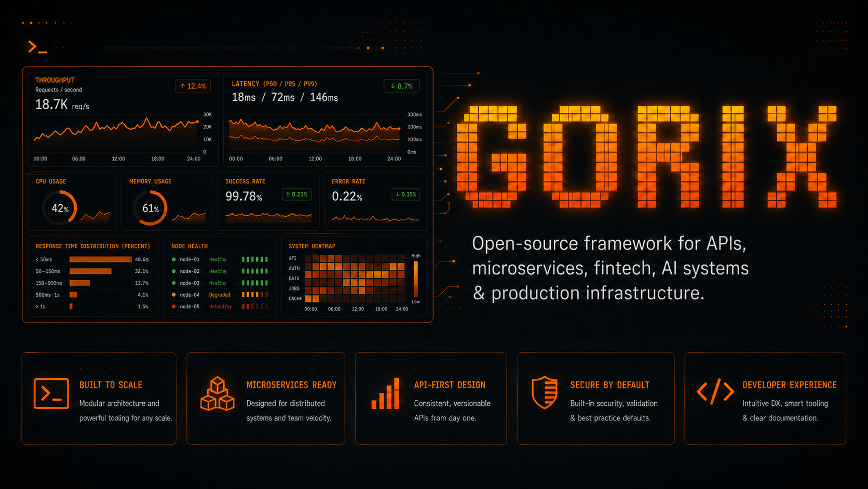
Task: Open the BUILT TO SCALE card title
Action: (111, 385)
